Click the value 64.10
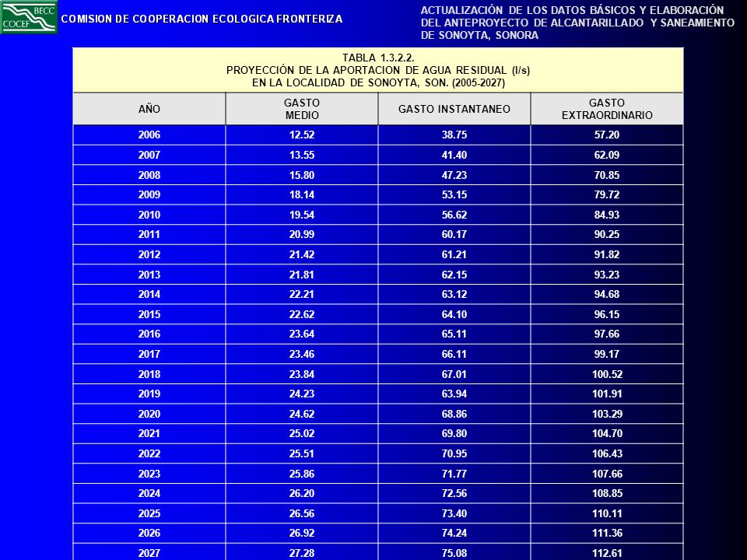The width and height of the screenshot is (747, 560). [x=454, y=314]
